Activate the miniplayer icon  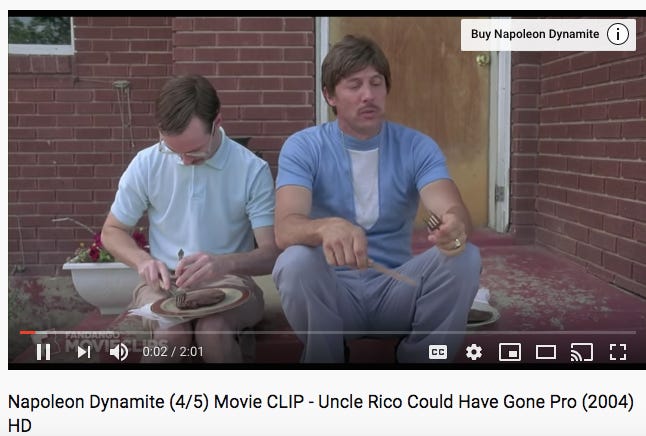click(510, 352)
